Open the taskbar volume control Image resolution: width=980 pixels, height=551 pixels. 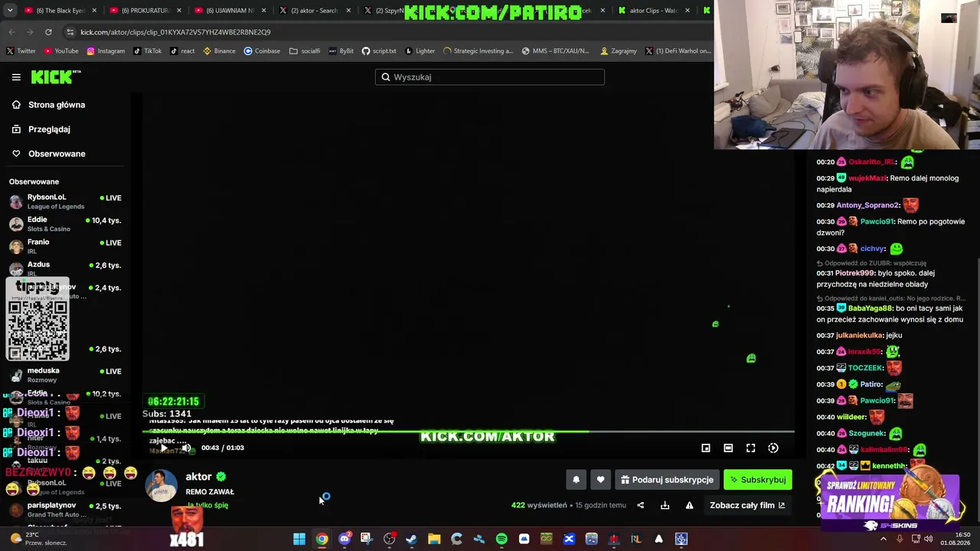pos(929,539)
